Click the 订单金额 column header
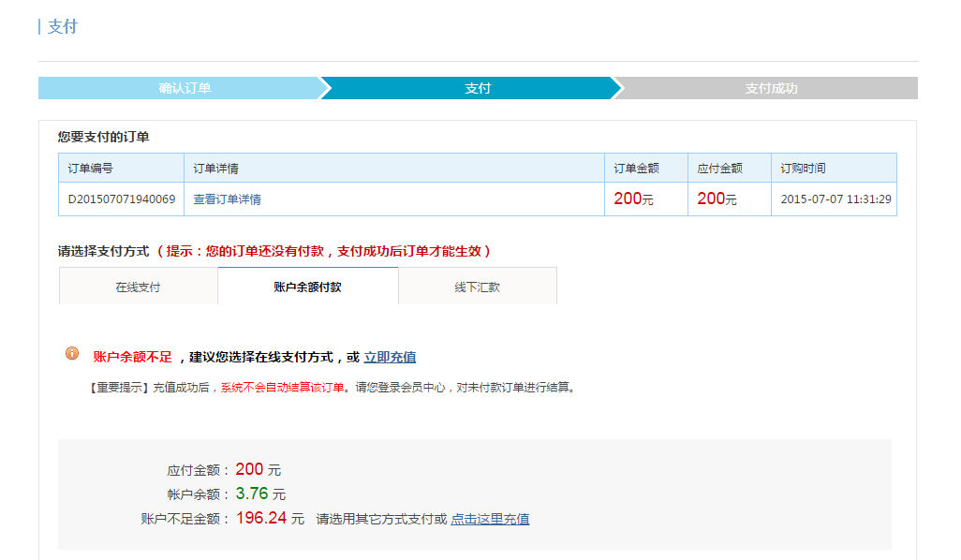This screenshot has height=560, width=961. pos(636,169)
